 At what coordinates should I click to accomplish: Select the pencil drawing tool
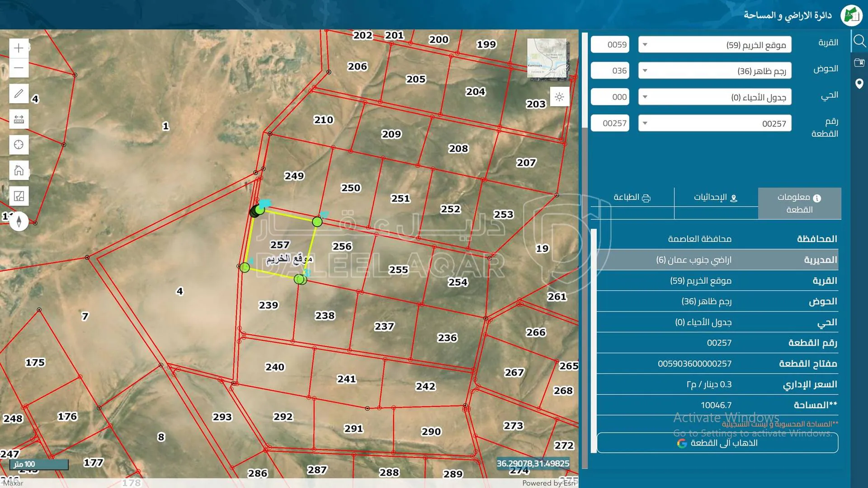coord(19,94)
